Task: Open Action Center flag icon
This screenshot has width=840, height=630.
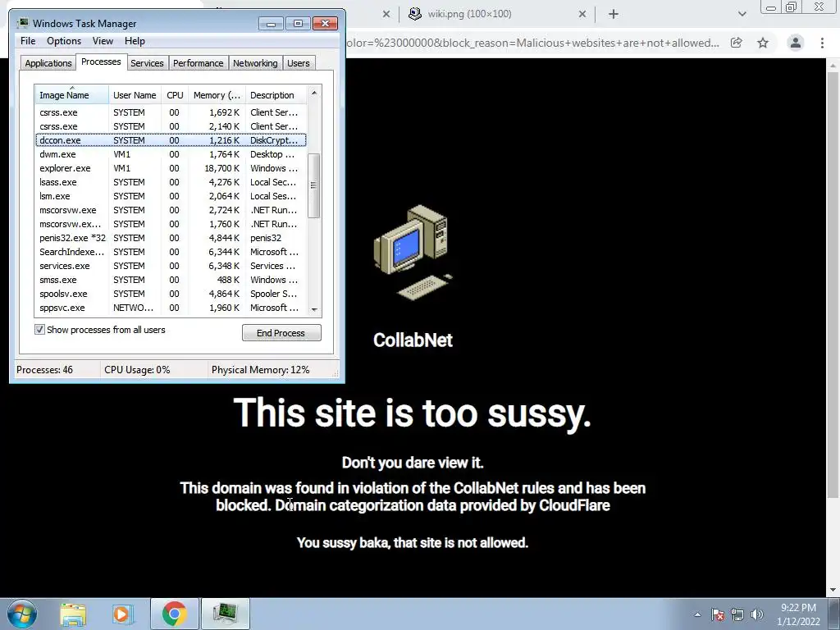Action: [717, 614]
